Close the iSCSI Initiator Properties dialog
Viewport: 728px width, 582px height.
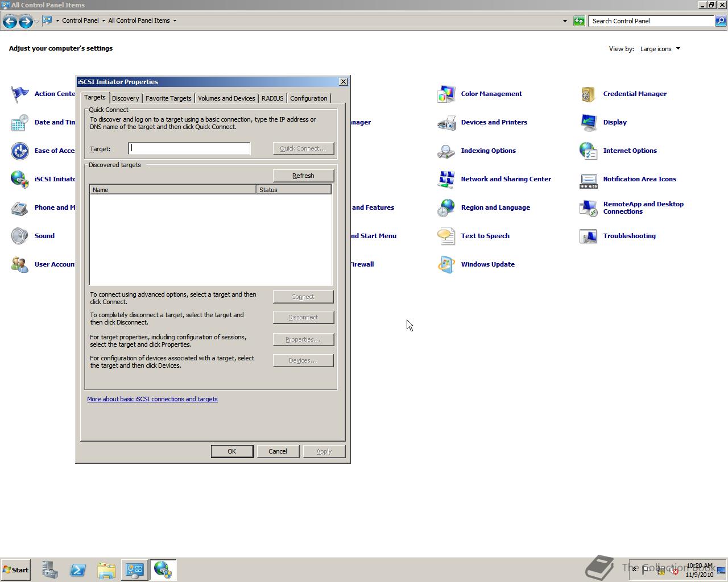pyautogui.click(x=344, y=82)
